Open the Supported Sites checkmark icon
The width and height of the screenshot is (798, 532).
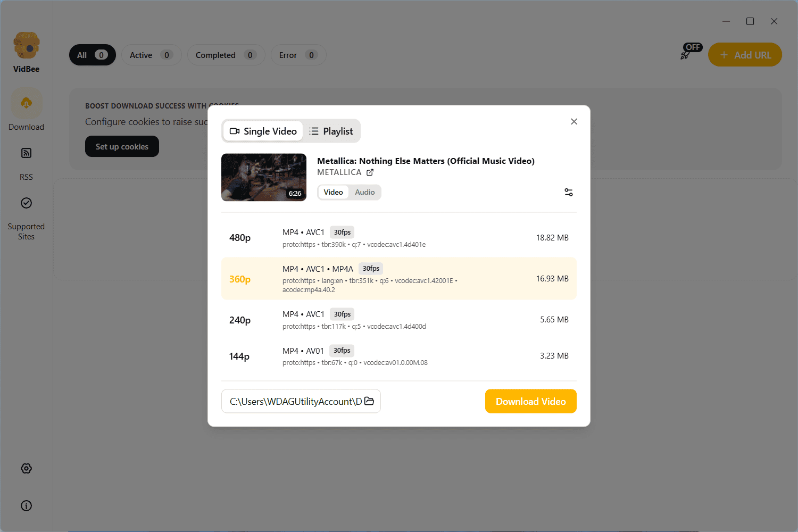tap(26, 203)
